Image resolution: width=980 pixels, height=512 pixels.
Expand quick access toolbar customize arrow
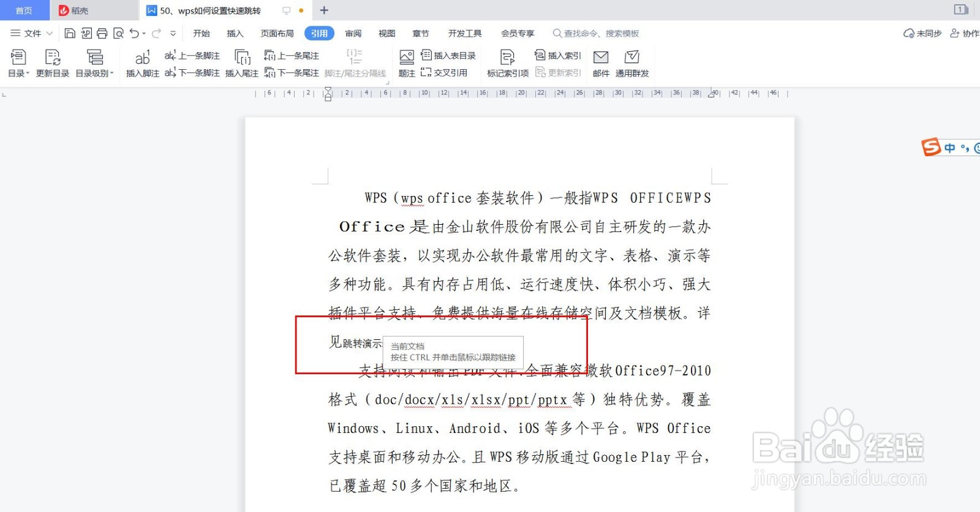tap(173, 34)
